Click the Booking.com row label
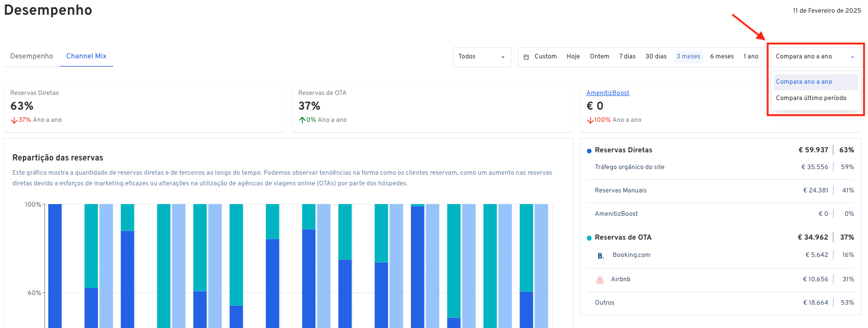Image resolution: width=868 pixels, height=328 pixels. [632, 255]
